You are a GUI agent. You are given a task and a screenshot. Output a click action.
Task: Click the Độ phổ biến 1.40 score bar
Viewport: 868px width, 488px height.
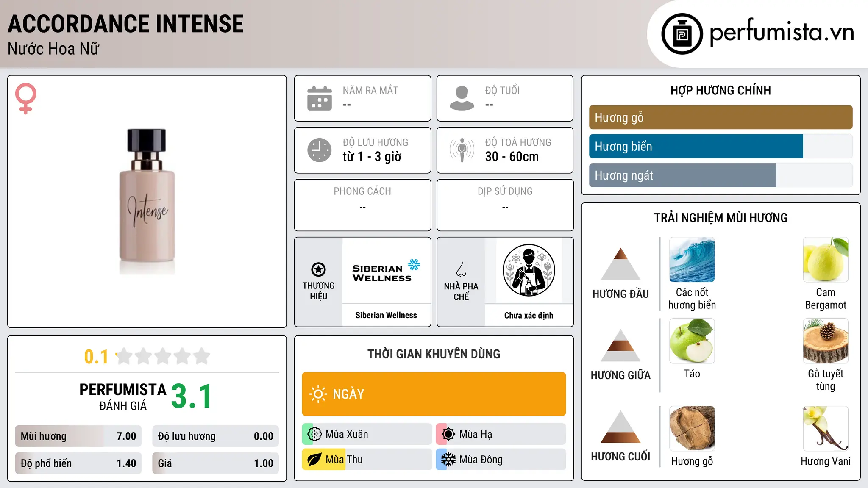[78, 463]
